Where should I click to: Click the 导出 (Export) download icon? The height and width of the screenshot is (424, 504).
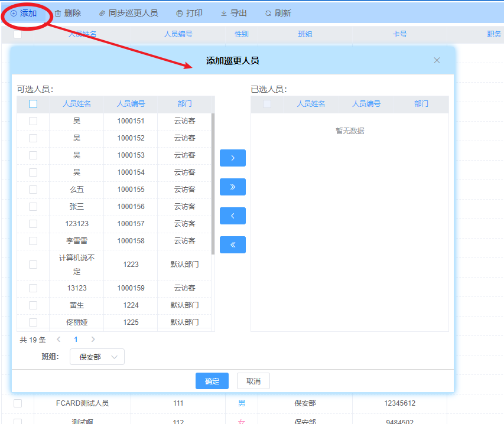click(x=224, y=13)
